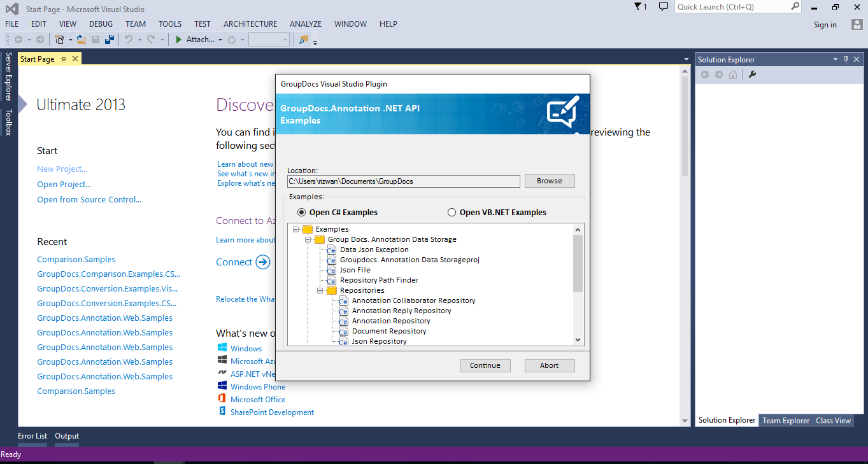Screen dimensions: 868x464
Task: Open Solution Explorer window position dropdown
Action: 836,59
